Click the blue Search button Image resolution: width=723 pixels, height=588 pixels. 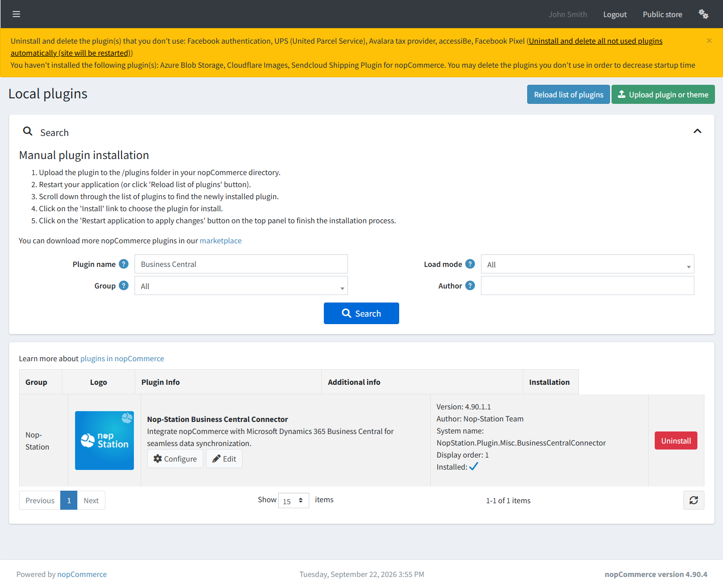coord(361,314)
